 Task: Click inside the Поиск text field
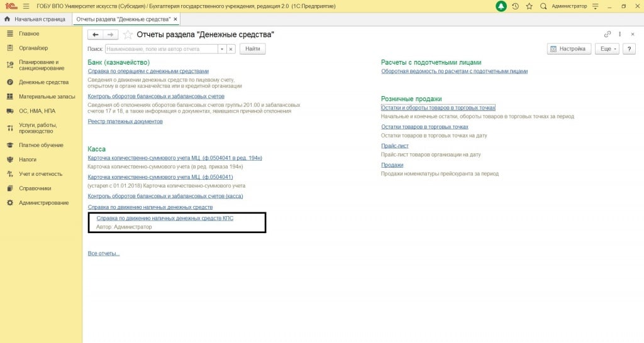[161, 49]
